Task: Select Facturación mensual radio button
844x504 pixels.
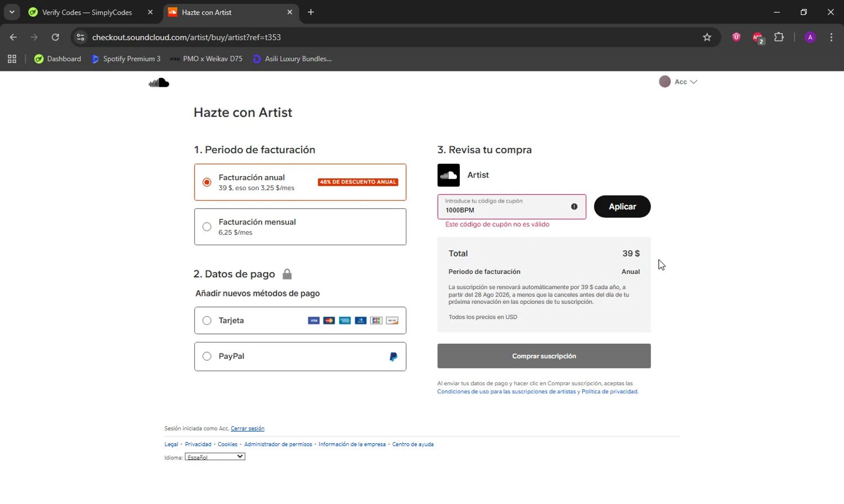Action: pos(207,227)
